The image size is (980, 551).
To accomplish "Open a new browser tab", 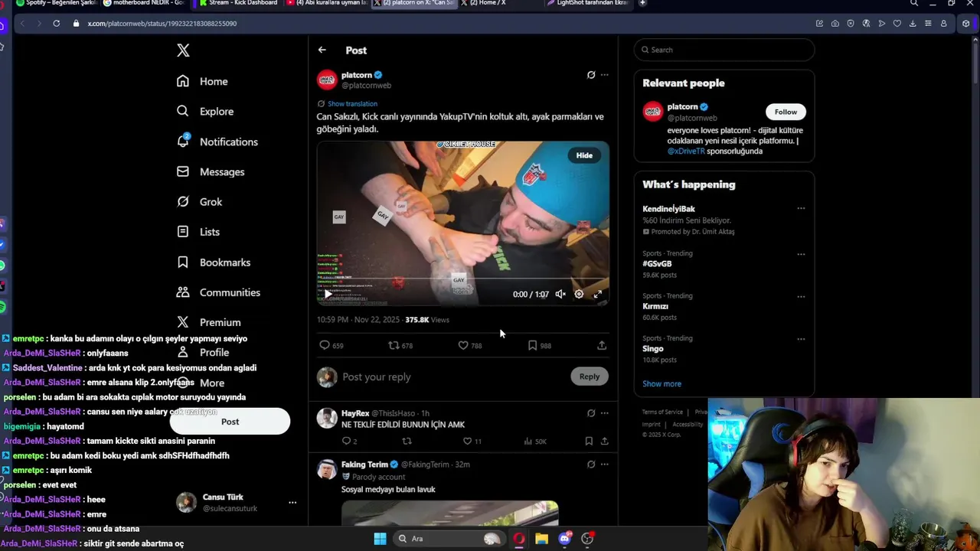I will tap(642, 3).
